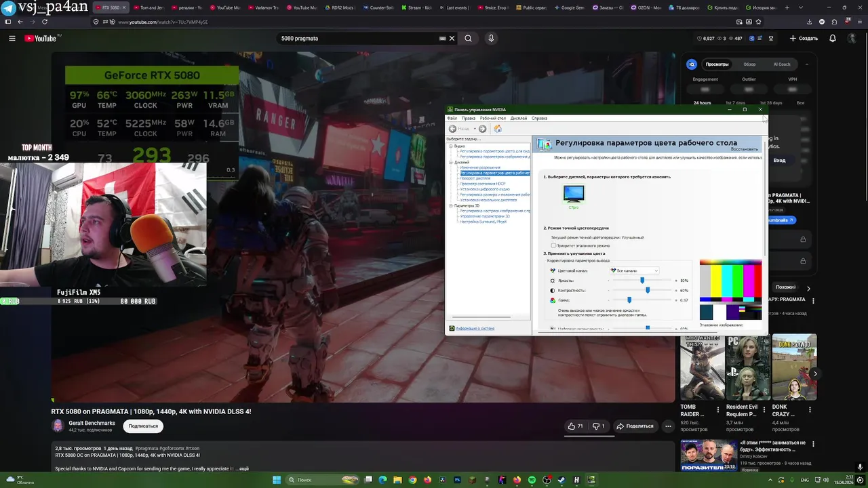Adjust the 'Яркость' brightness slider

tap(642, 280)
